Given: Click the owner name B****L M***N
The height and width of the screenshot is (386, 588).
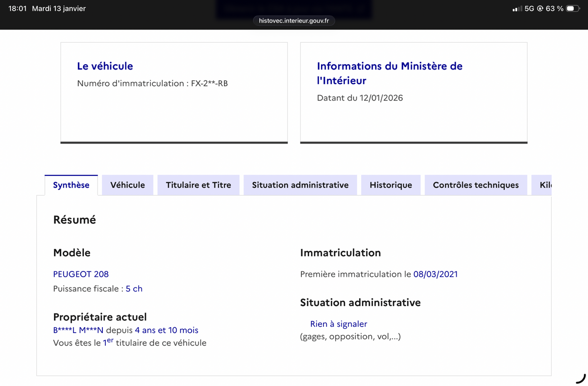Looking at the screenshot, I should click(78, 330).
